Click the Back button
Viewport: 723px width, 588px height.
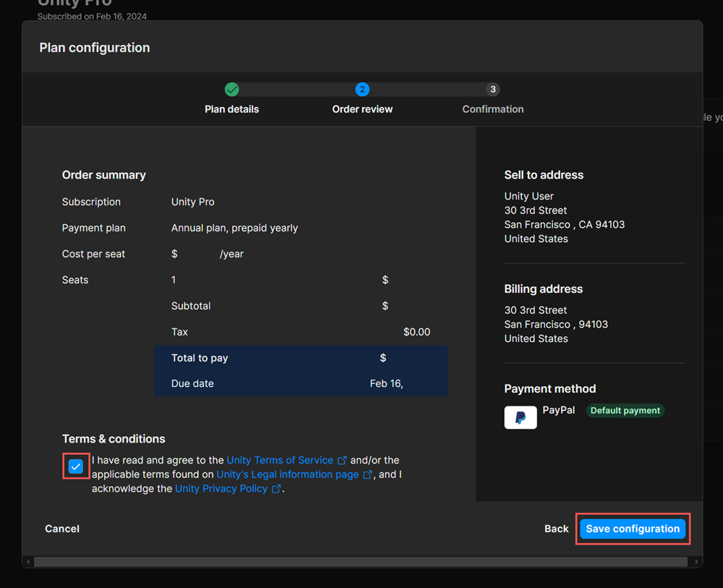(556, 529)
